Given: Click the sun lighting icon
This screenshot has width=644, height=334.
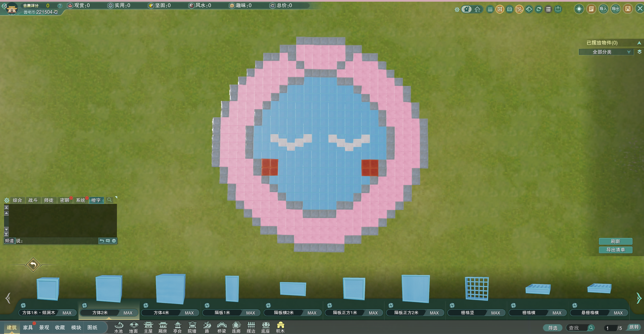Looking at the screenshot, I should point(579,9).
